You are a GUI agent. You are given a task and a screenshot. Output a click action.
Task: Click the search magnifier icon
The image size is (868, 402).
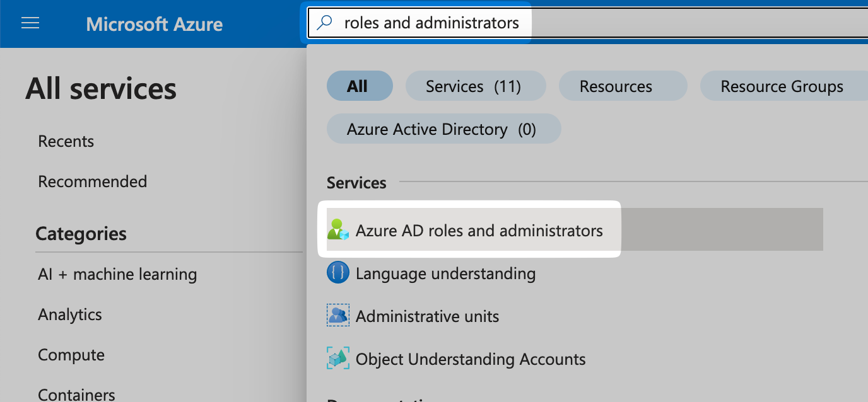(x=324, y=23)
